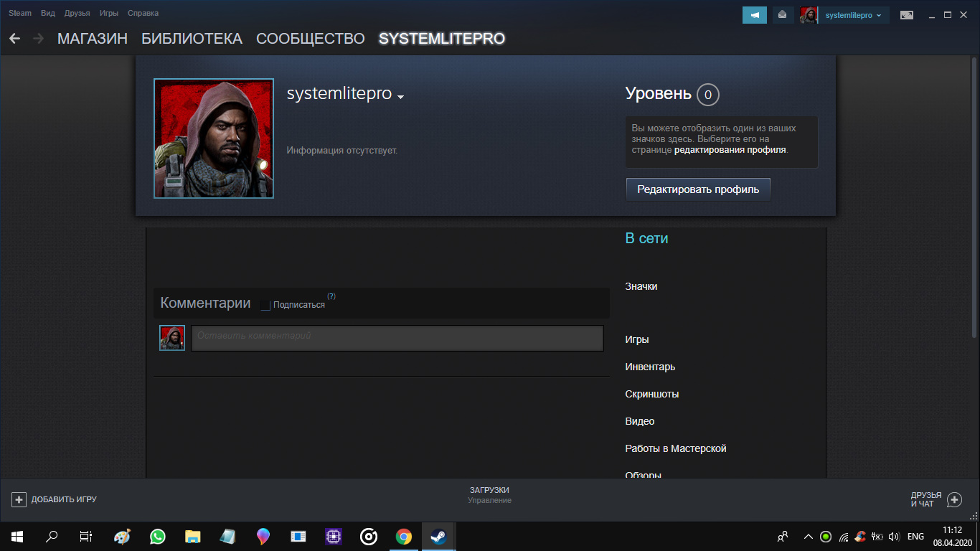Screen dimensions: 980x551
Task: Click the battery power tray icon
Action: pos(877,536)
